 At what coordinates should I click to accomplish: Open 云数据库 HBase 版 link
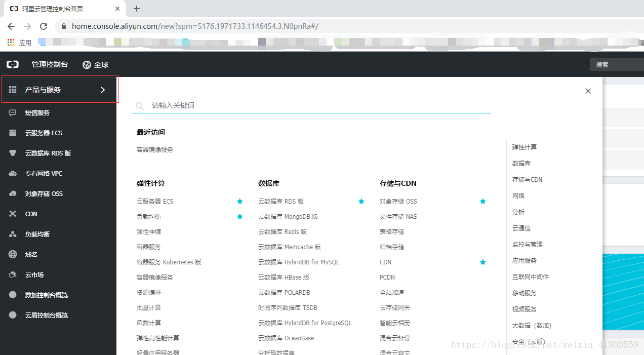pos(284,277)
